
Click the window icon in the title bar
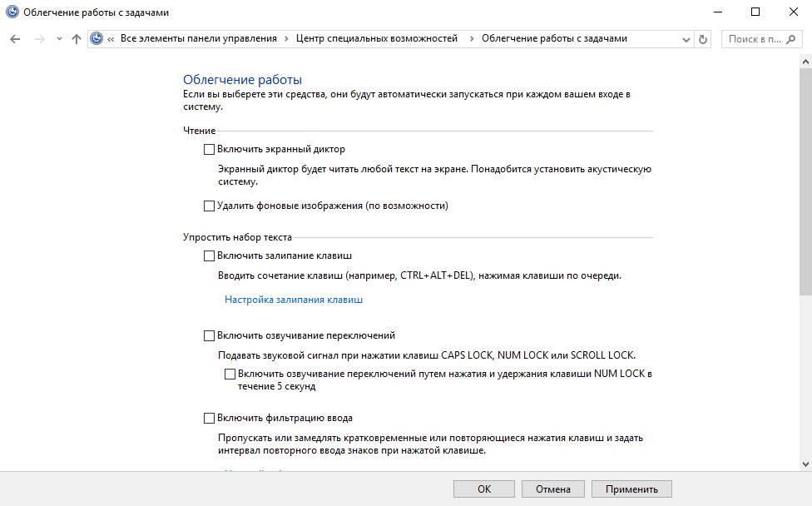coord(12,12)
